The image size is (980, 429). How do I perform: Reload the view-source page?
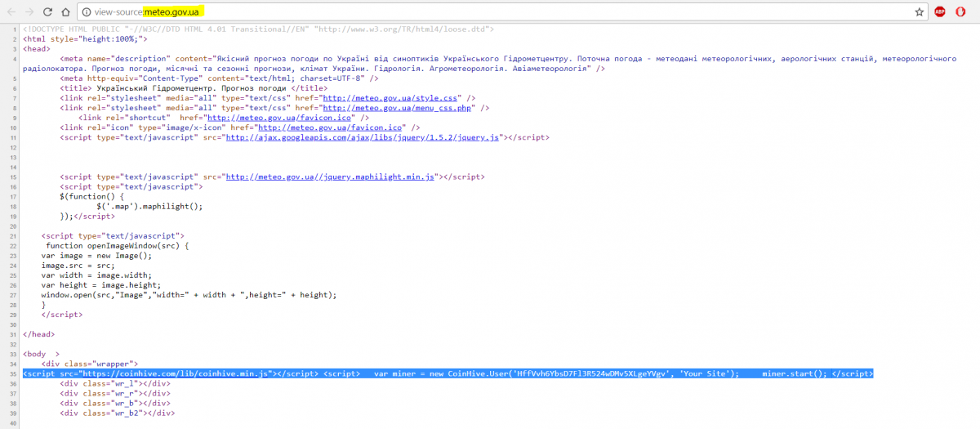click(x=47, y=12)
